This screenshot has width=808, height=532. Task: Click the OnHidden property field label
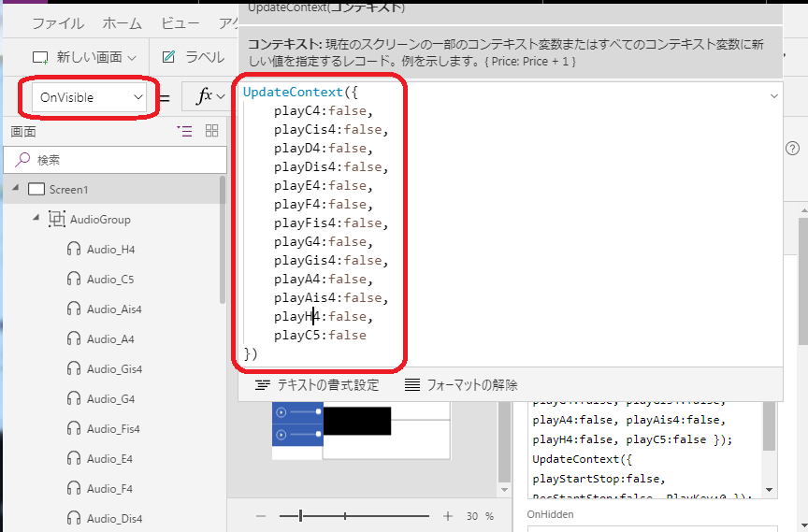[550, 514]
